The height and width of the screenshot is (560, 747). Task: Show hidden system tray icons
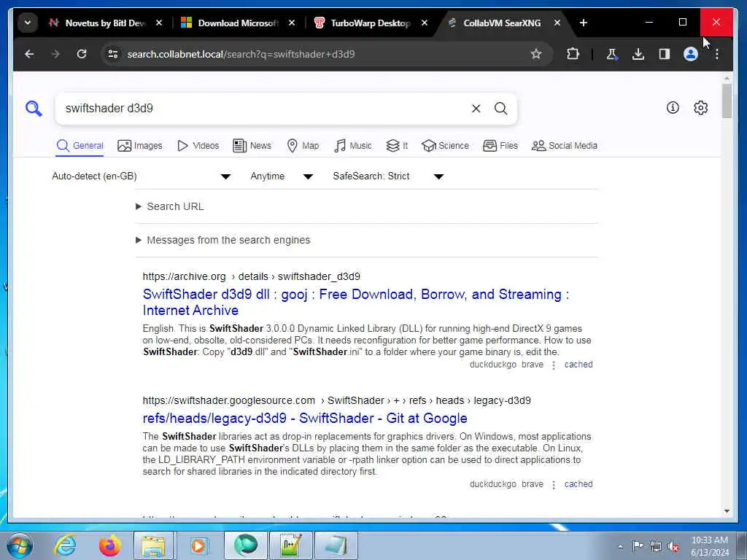pos(620,546)
